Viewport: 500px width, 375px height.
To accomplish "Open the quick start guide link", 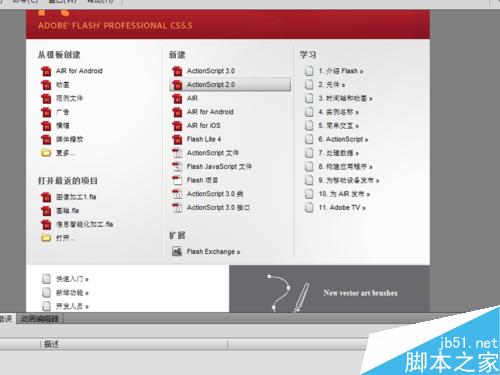I will (72, 279).
